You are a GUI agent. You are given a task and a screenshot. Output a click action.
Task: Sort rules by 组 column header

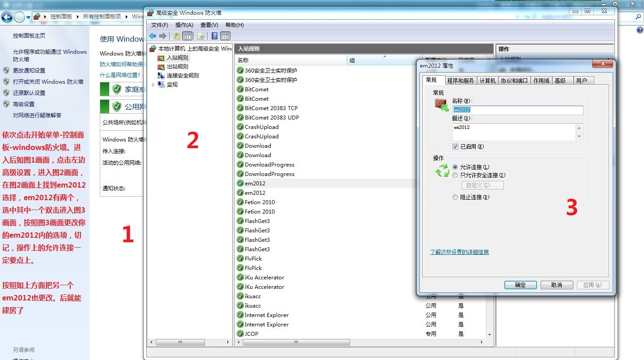(384, 60)
